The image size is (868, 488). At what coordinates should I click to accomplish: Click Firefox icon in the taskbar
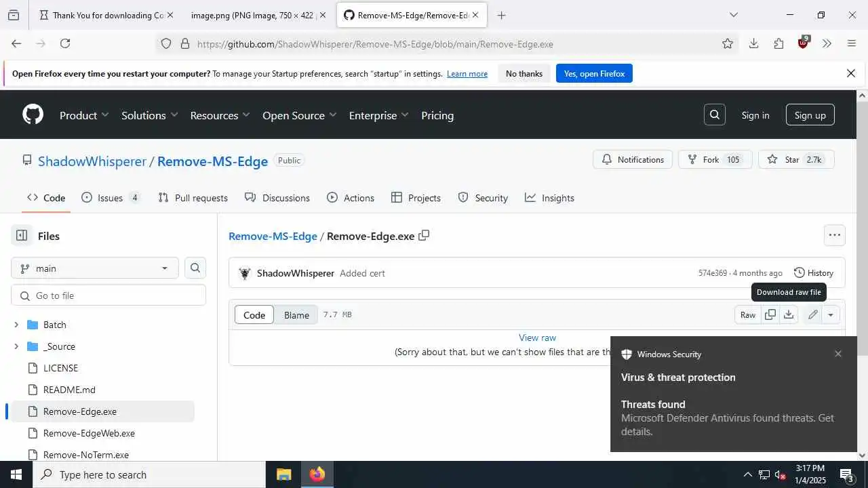(317, 474)
